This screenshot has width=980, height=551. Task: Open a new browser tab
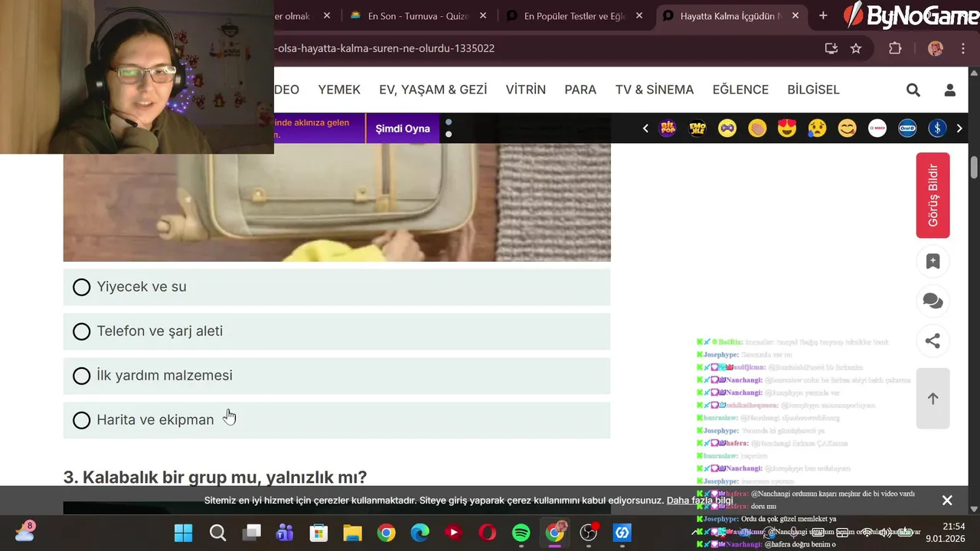(x=823, y=15)
